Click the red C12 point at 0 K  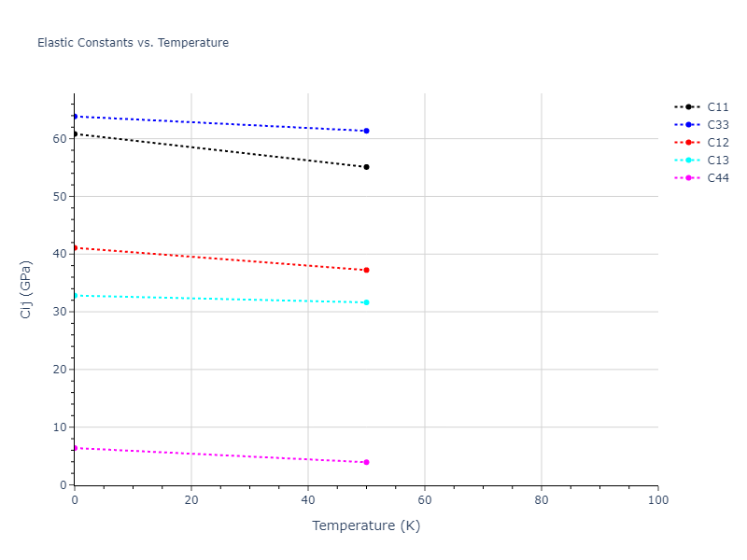click(x=75, y=247)
